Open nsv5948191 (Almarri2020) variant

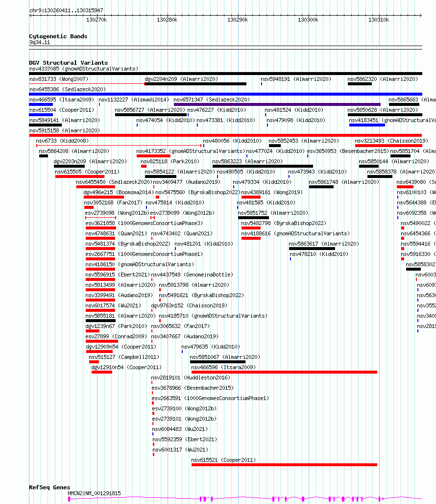(x=296, y=79)
